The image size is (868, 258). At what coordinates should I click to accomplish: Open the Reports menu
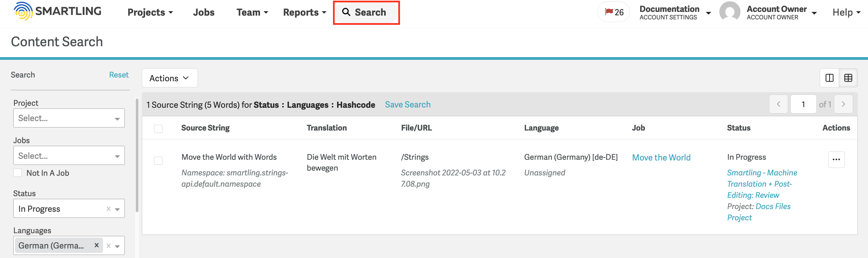click(305, 12)
